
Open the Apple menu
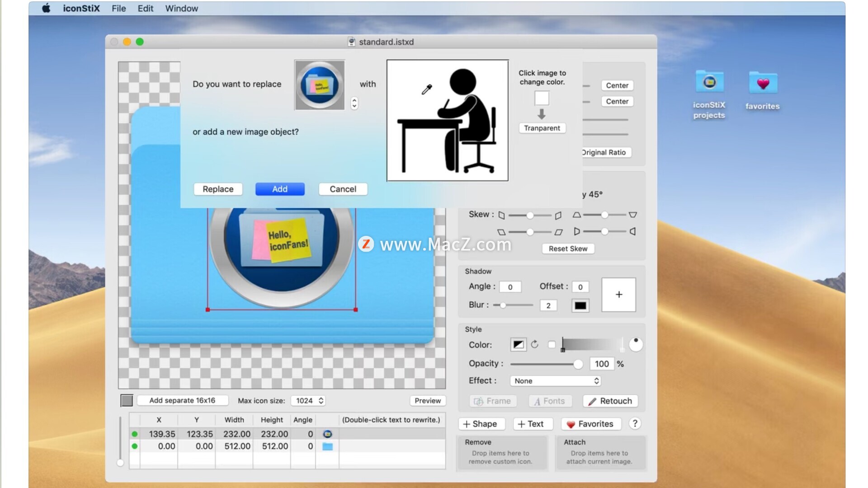pyautogui.click(x=46, y=8)
